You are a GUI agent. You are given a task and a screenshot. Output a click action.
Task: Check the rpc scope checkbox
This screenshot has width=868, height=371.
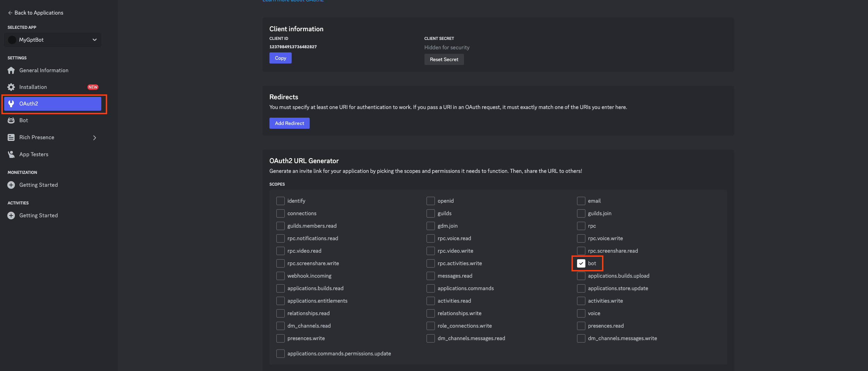(581, 226)
